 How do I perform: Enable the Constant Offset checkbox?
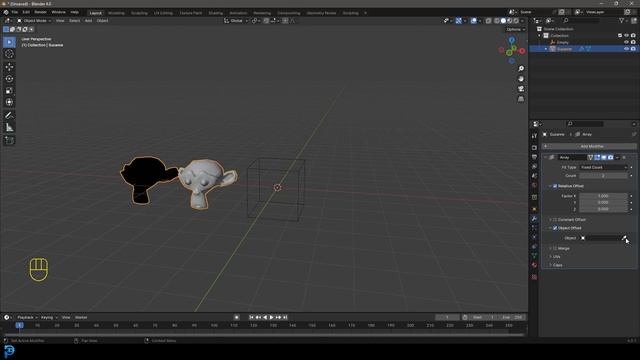point(555,220)
